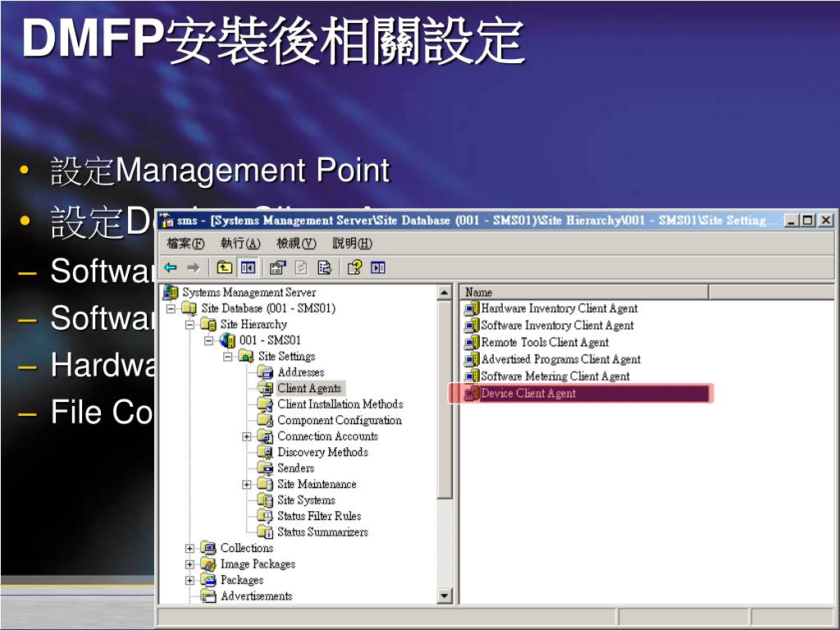Select Hardware Inventory Client Agent row text
The height and width of the screenshot is (630, 840).
click(x=559, y=308)
